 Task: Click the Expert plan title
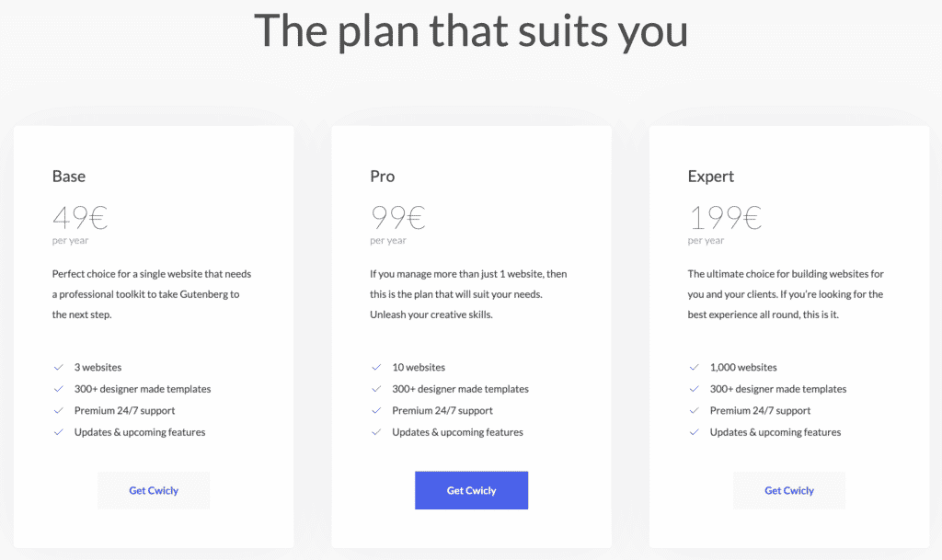point(711,177)
